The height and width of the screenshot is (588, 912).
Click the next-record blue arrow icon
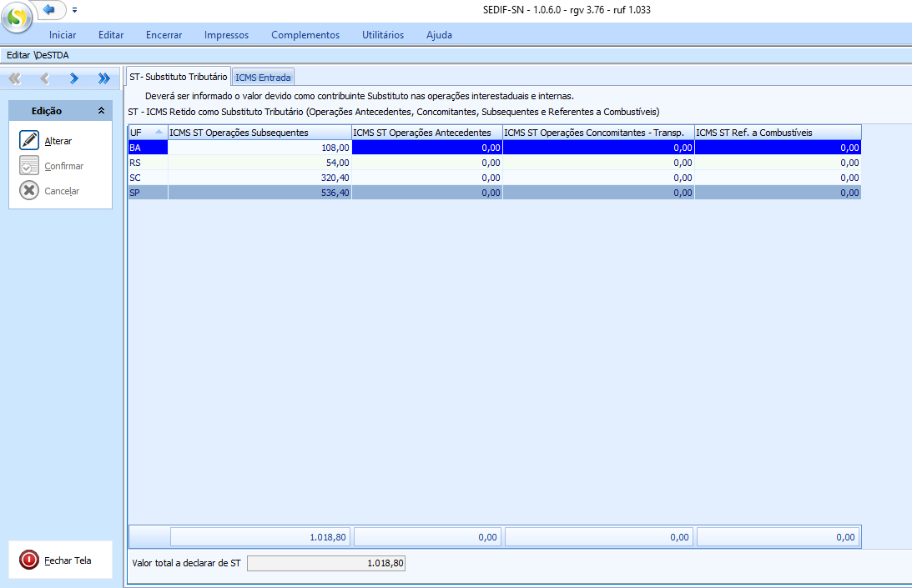(x=73, y=78)
